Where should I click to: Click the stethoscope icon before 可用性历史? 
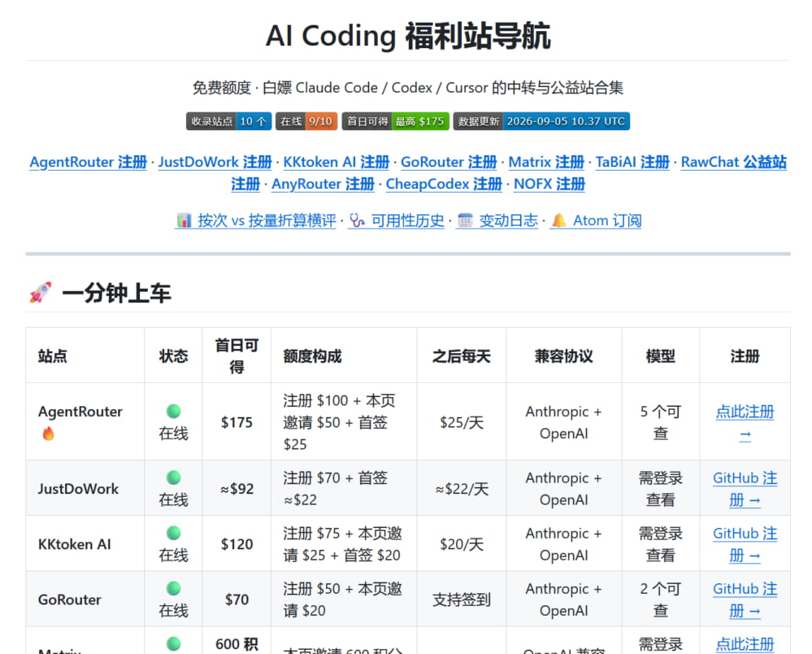coord(357,220)
